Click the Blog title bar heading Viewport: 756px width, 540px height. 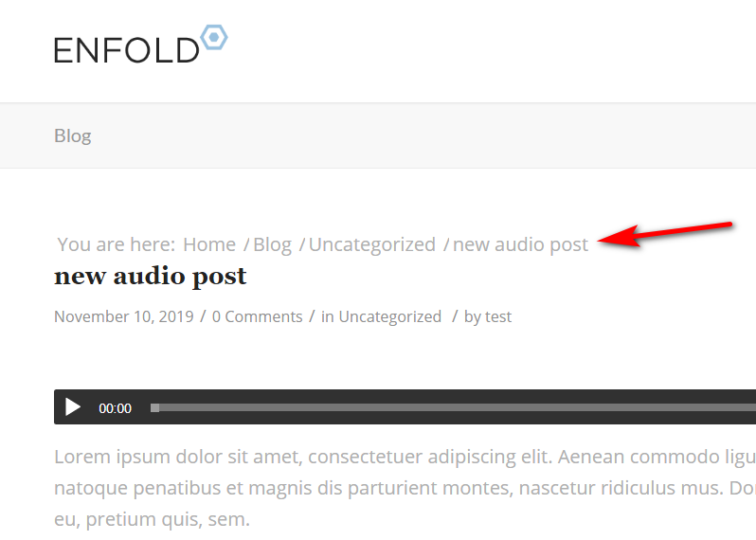tap(72, 136)
